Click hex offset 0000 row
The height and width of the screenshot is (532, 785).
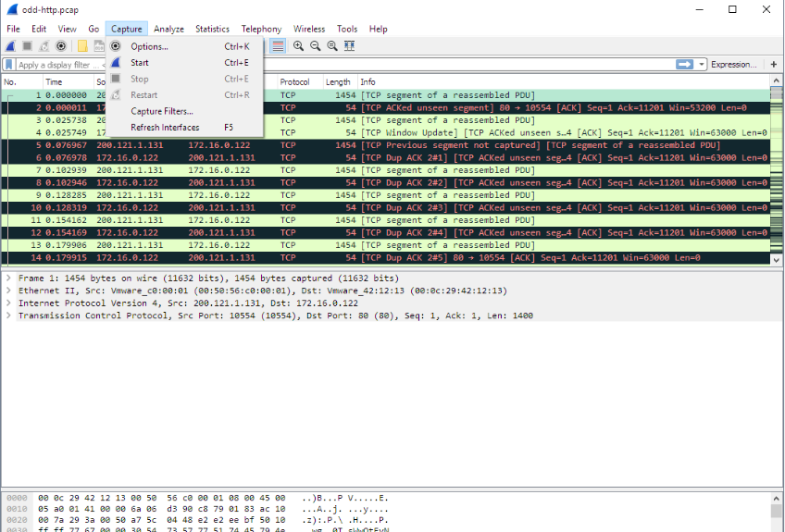pyautogui.click(x=198, y=498)
